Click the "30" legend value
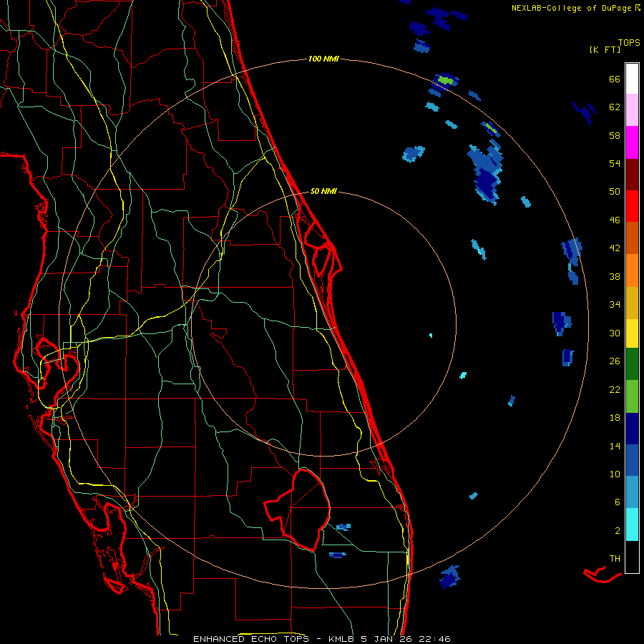The height and width of the screenshot is (644, 644). coord(615,333)
